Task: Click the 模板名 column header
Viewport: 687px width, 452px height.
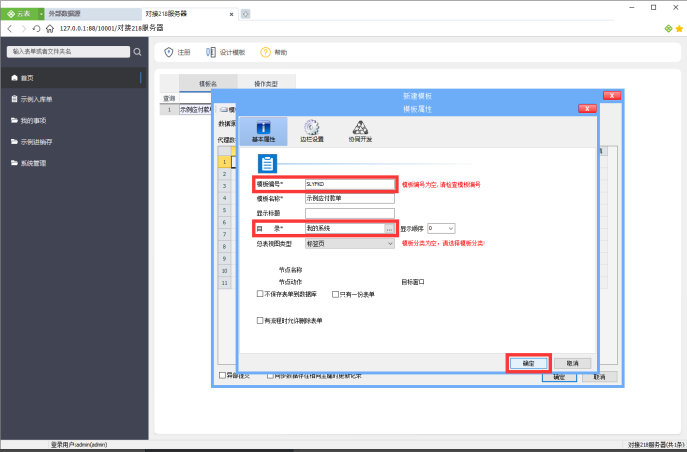Action: [208, 83]
